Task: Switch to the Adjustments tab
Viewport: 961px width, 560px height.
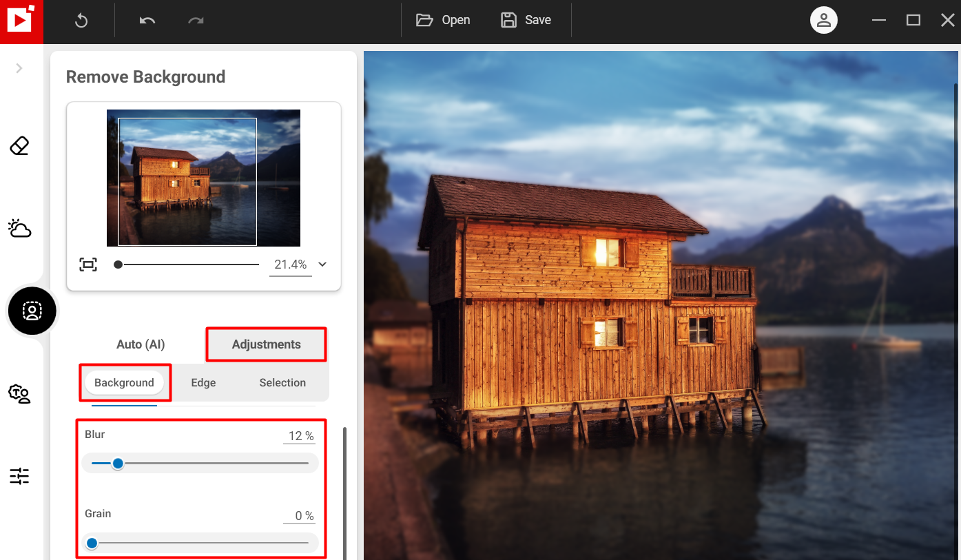Action: [266, 344]
